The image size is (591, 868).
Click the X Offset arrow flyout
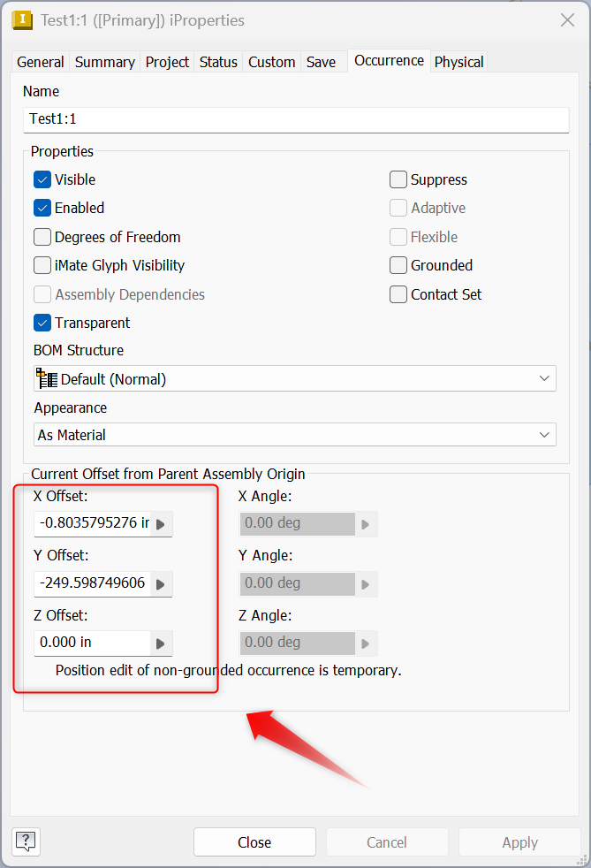161,523
